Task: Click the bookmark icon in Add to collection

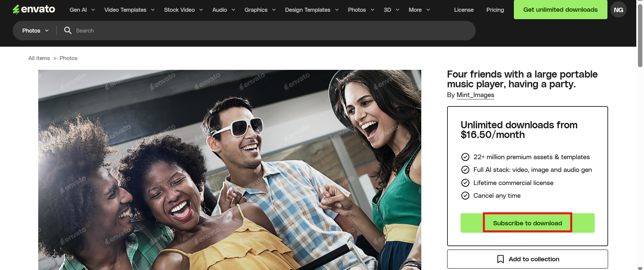Action: 500,259
